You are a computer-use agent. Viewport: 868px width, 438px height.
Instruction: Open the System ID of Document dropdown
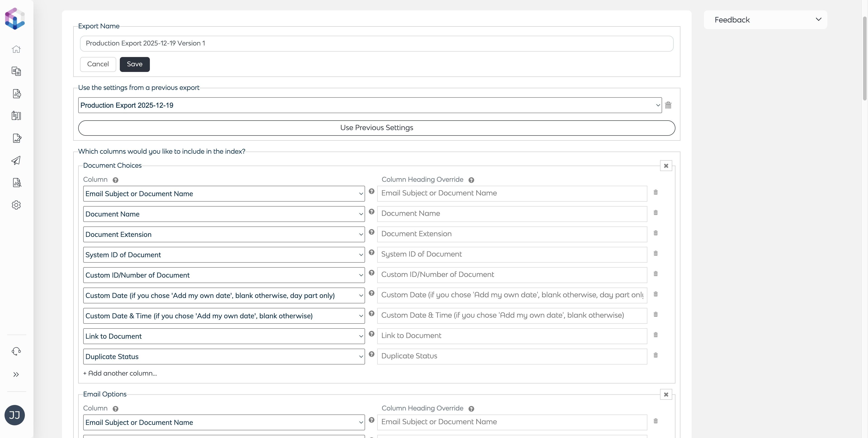click(x=224, y=255)
